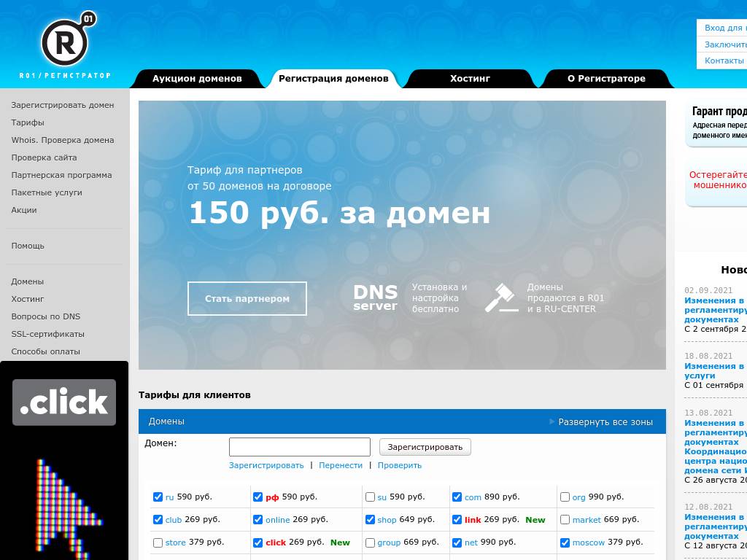Open Контакты in the top-right menu
The height and width of the screenshot is (560, 747).
click(x=723, y=61)
